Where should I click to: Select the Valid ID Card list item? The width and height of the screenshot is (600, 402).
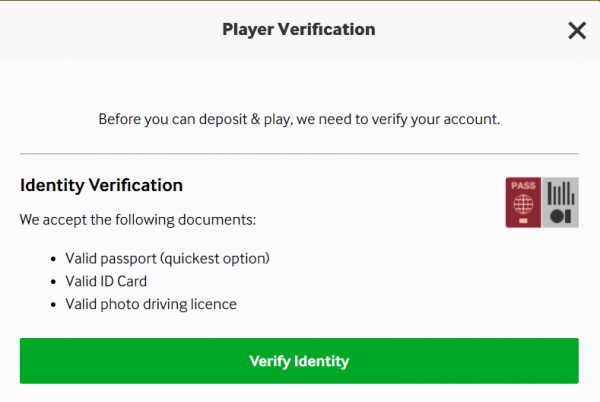tap(106, 281)
